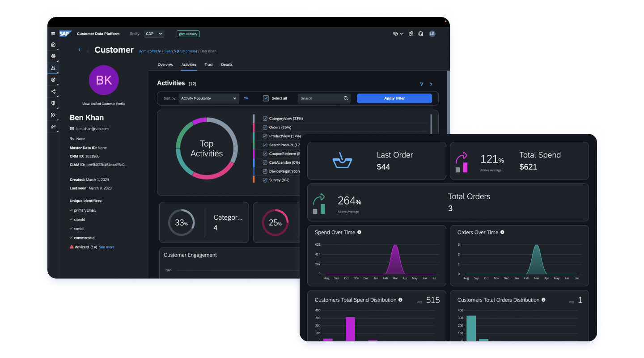
Task: Toggle the sort order icon
Action: 246,98
